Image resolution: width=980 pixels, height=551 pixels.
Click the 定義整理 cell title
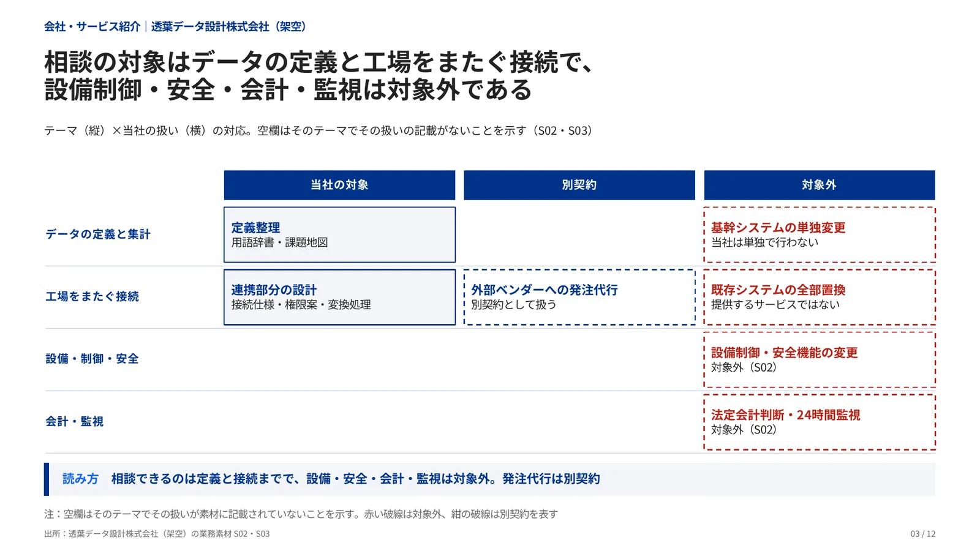pos(255,228)
